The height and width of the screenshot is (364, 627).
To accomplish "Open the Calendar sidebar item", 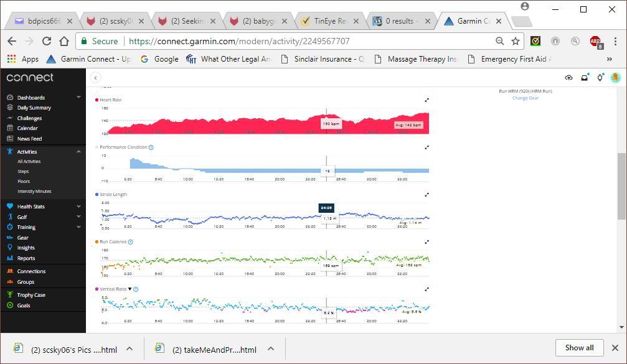I will click(x=27, y=128).
